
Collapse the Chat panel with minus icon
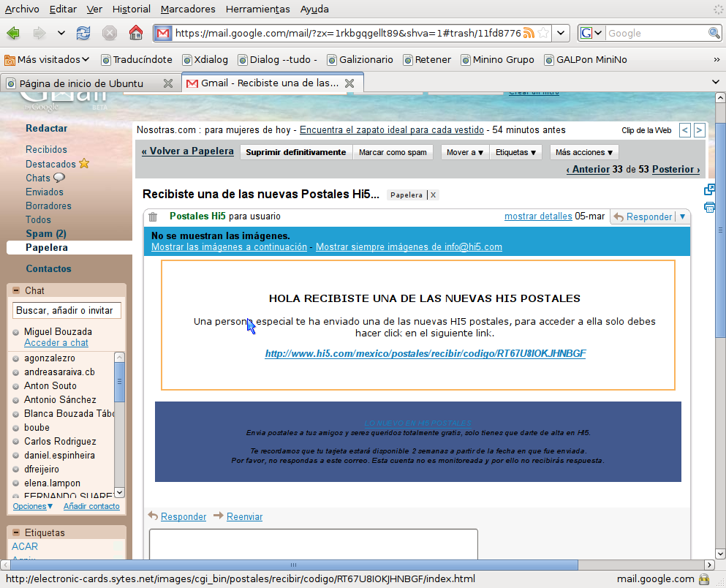pos(16,290)
